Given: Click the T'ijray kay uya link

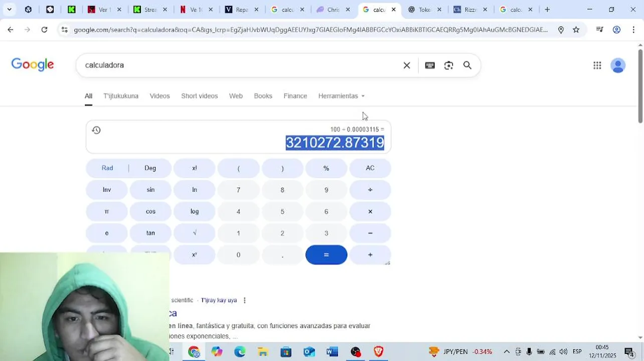Looking at the screenshot, I should coord(219,300).
